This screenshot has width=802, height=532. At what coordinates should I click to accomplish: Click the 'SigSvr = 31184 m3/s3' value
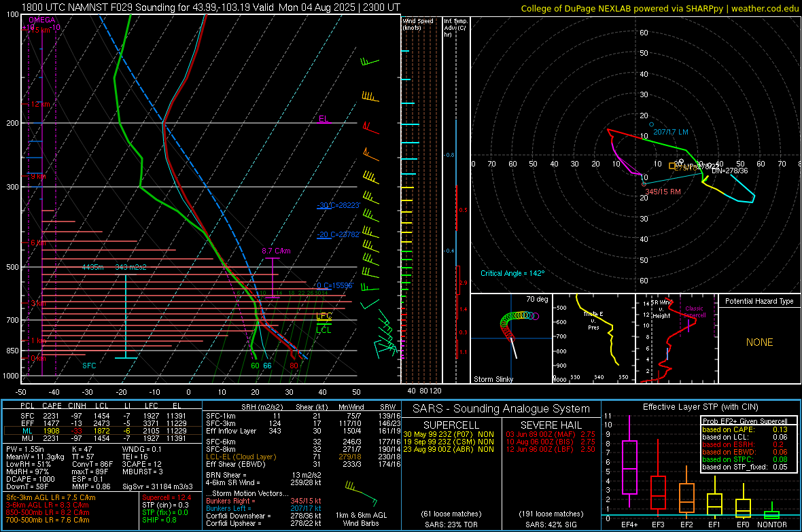click(x=158, y=486)
